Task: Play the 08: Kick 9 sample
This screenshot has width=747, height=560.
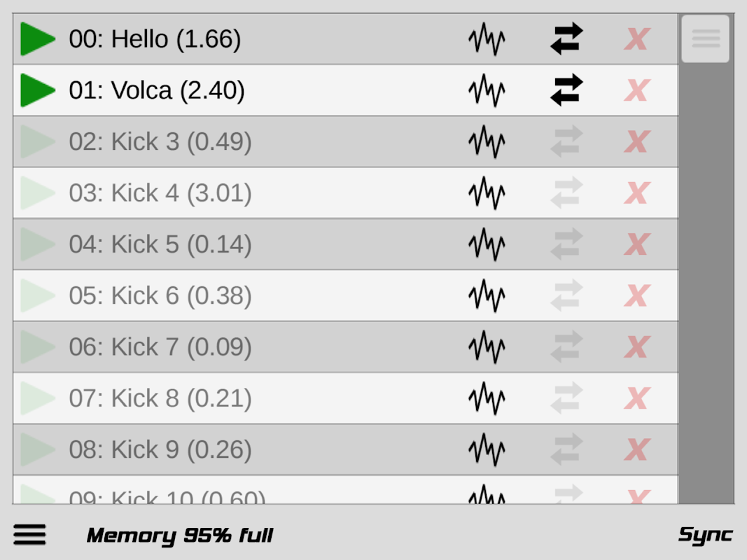Action: pyautogui.click(x=38, y=449)
